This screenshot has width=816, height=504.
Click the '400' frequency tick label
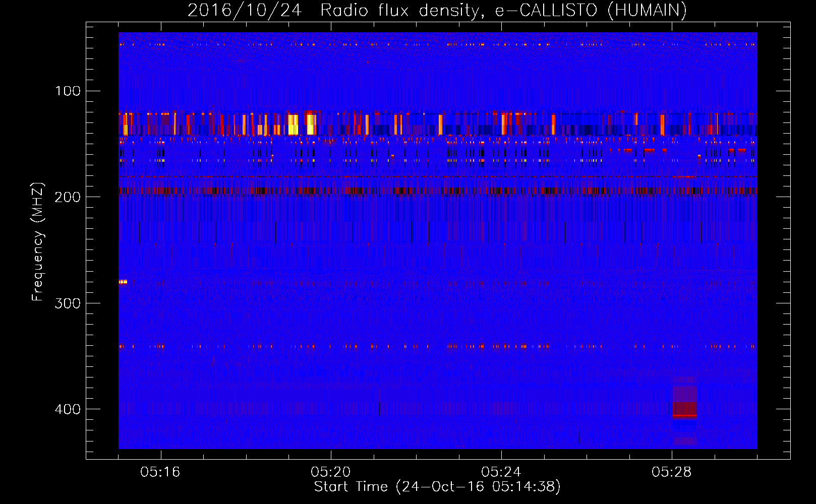(x=68, y=409)
